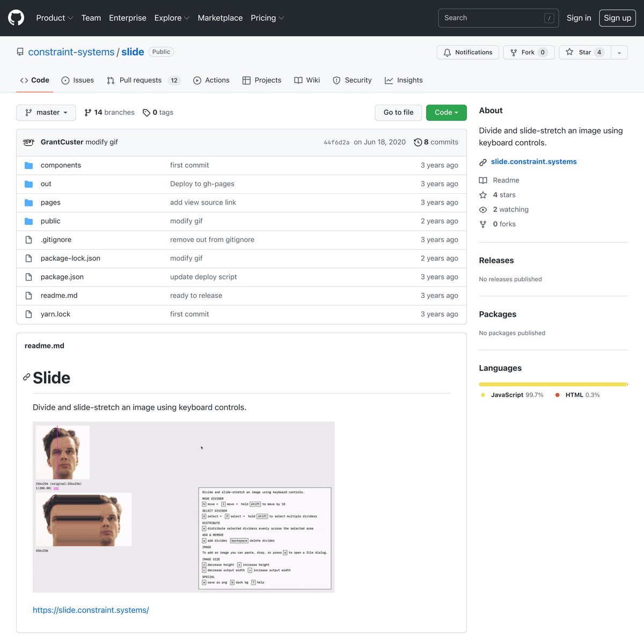Click the 2 watching eye icon
The width and height of the screenshot is (644, 644).
(483, 209)
